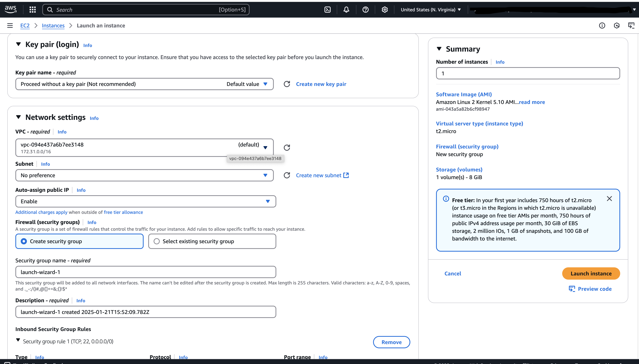Click Software Image (AMI) summary link
Screen dimensions: 639x364
[x=464, y=94]
